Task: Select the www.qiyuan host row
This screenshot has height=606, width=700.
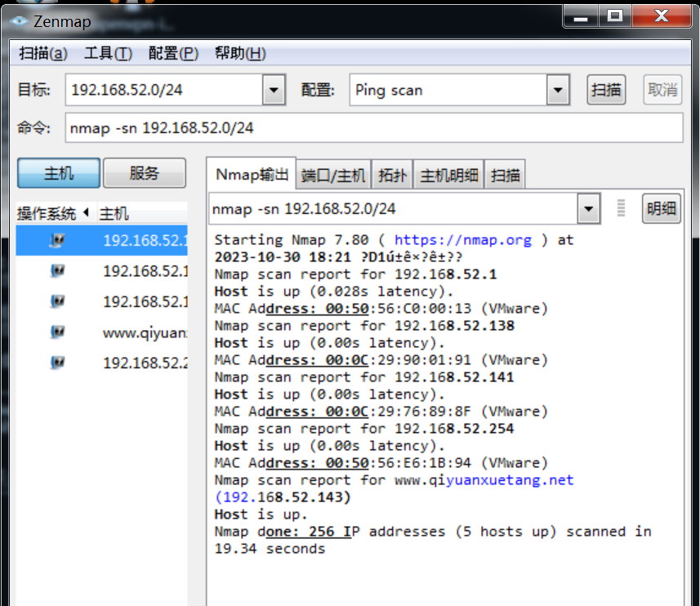Action: (102, 332)
